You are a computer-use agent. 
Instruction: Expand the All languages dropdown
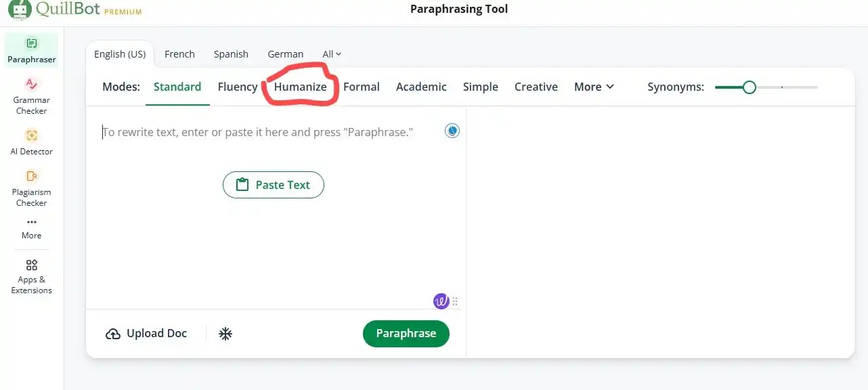click(x=332, y=54)
